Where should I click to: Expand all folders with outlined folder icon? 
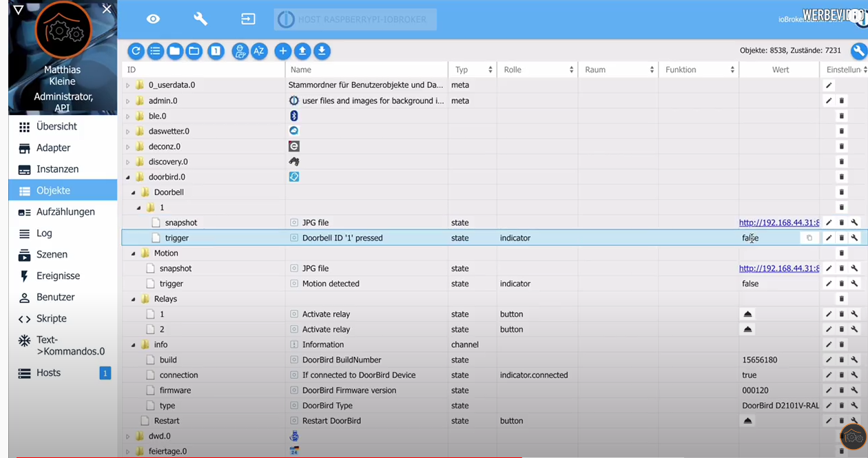coord(194,51)
